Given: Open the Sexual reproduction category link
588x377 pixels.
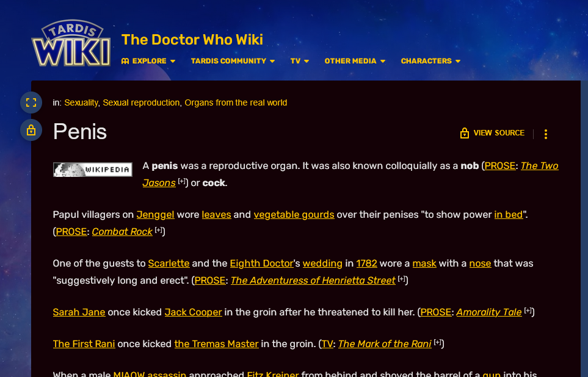Looking at the screenshot, I should 141,102.
